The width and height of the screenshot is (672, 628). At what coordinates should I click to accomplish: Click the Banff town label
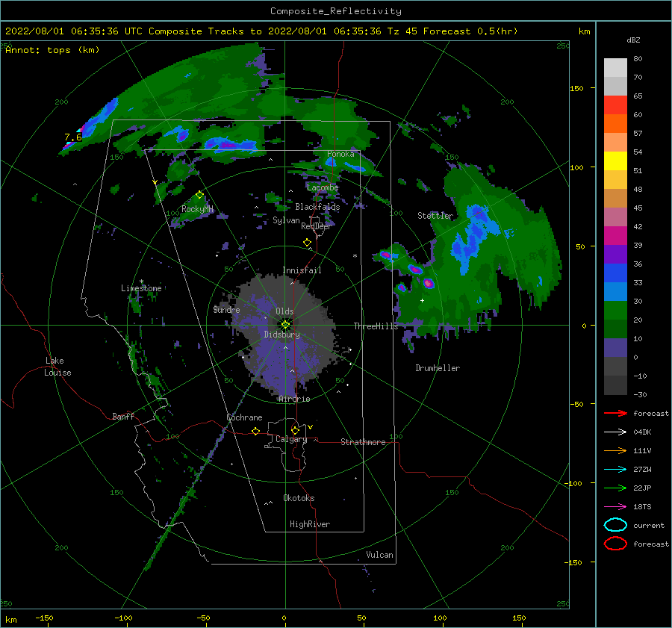click(123, 417)
